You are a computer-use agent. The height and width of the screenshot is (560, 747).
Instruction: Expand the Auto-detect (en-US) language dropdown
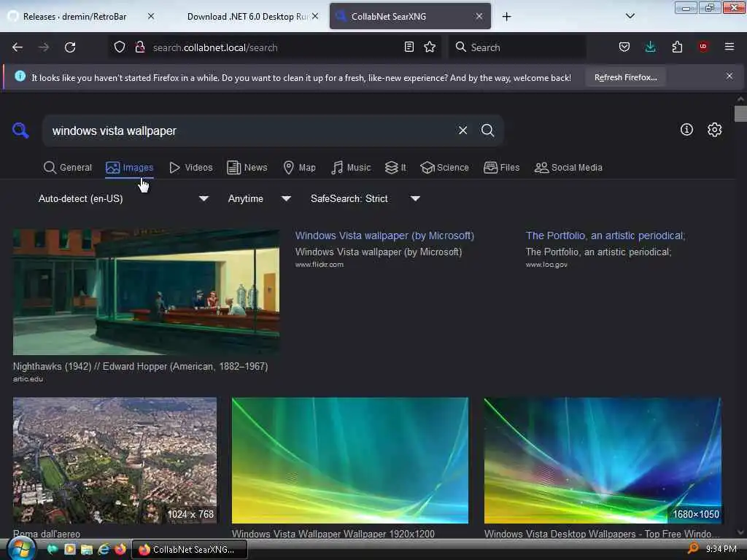tap(123, 198)
